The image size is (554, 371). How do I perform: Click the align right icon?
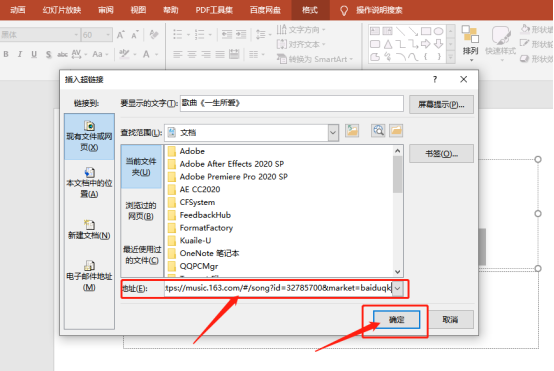(206, 54)
